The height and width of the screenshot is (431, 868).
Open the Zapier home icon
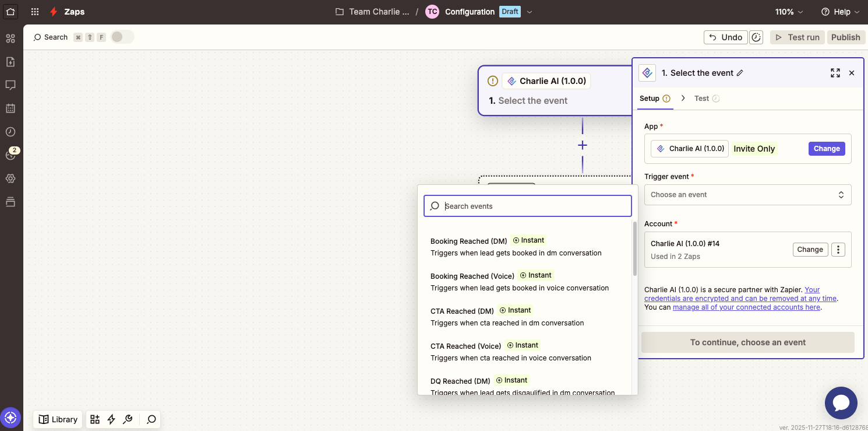click(x=10, y=12)
